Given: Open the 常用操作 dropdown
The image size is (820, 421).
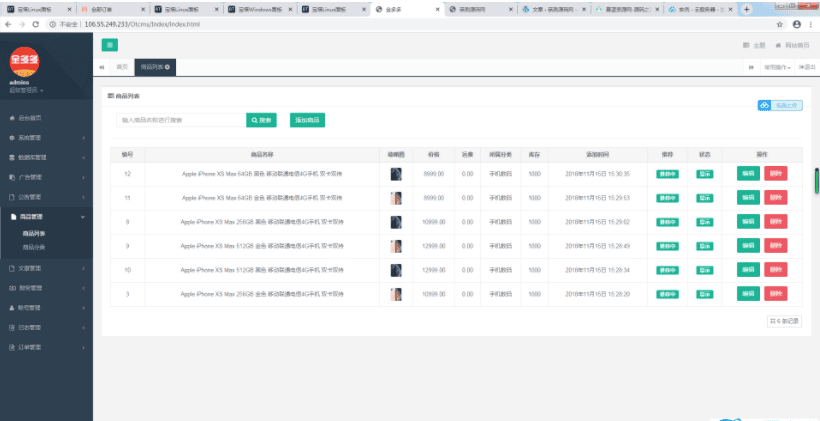Looking at the screenshot, I should (x=777, y=67).
